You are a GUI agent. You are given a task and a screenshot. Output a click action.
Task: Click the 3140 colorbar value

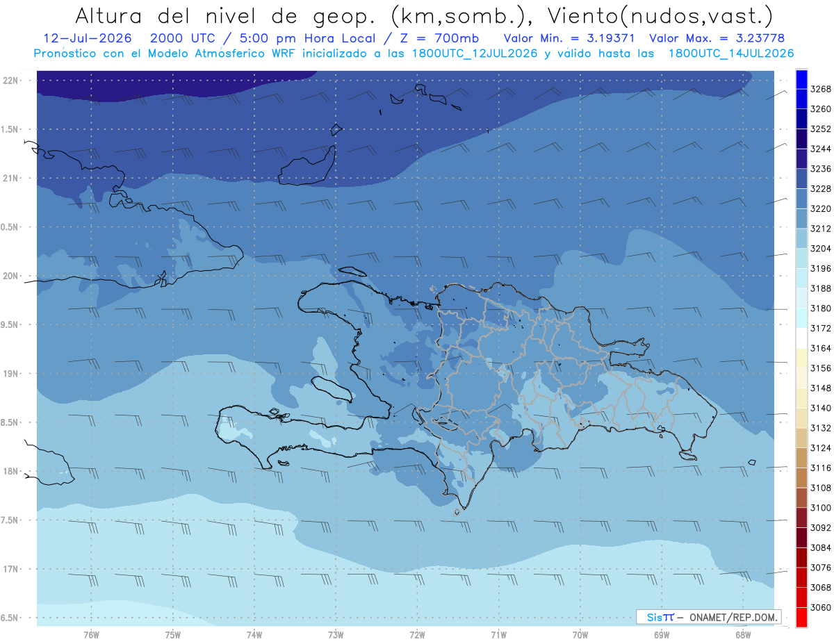tap(821, 408)
